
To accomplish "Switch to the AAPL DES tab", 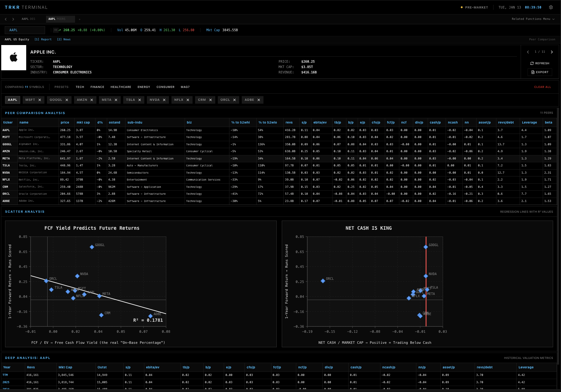I will 28,19.
